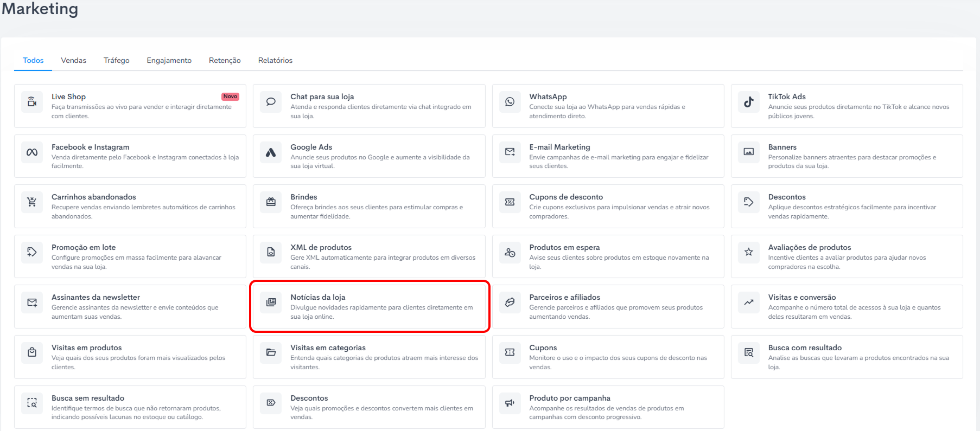Click the Avaliações de produtos title
Screen dimensions: 980x431
[x=809, y=247]
